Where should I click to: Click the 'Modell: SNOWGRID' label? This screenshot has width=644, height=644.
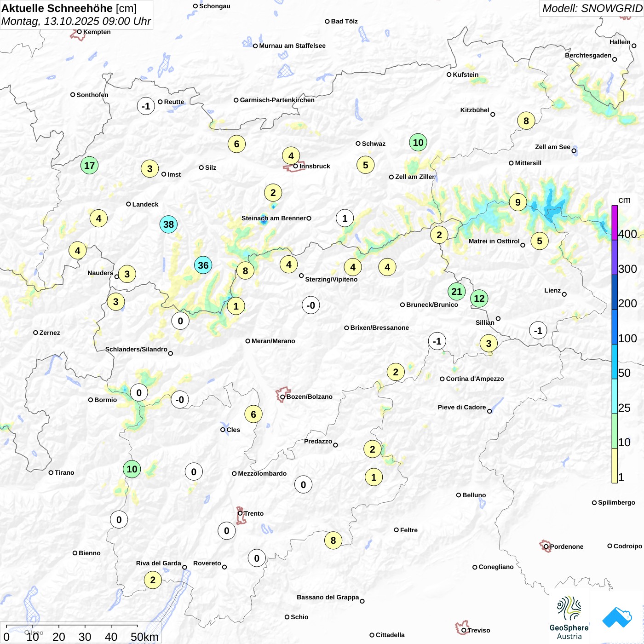592,8
